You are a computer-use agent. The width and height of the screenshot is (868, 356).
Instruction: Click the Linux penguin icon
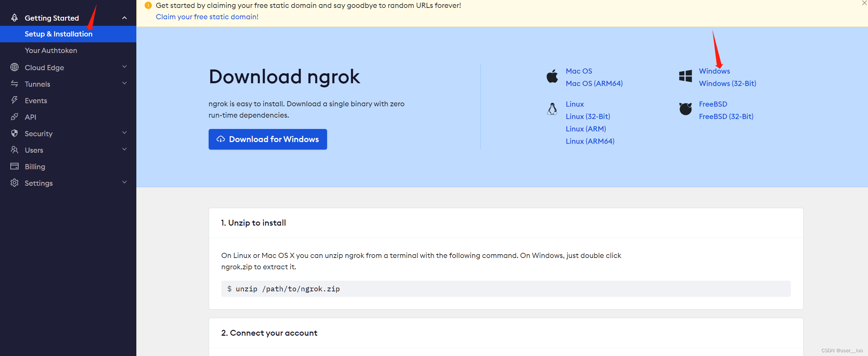[x=552, y=109]
